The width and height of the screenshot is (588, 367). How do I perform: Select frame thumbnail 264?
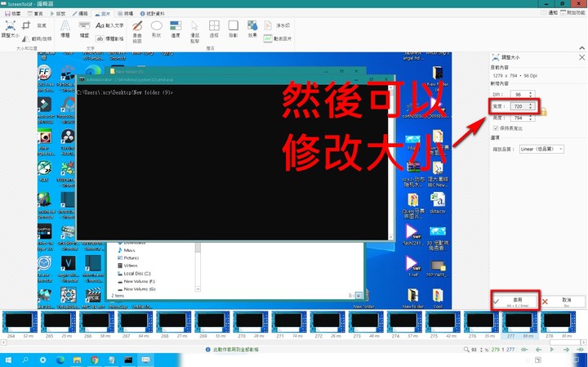(20, 325)
